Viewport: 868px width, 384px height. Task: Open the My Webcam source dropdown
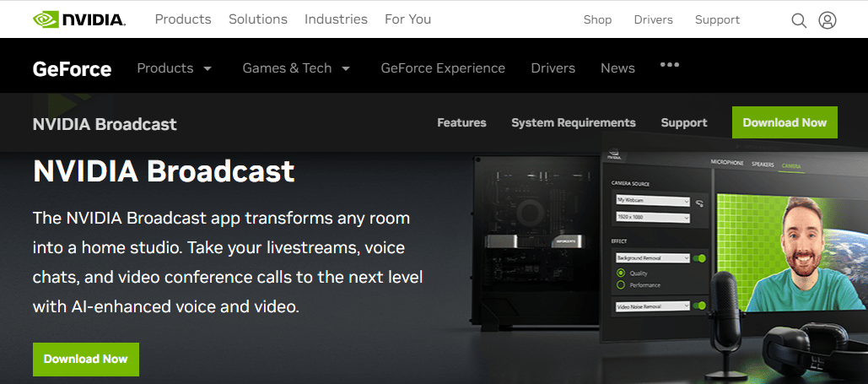[653, 200]
